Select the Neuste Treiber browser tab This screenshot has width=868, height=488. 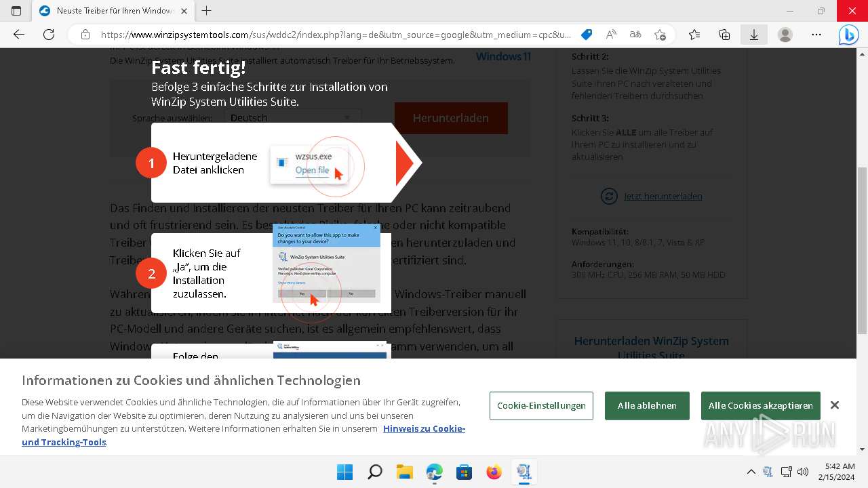[114, 11]
